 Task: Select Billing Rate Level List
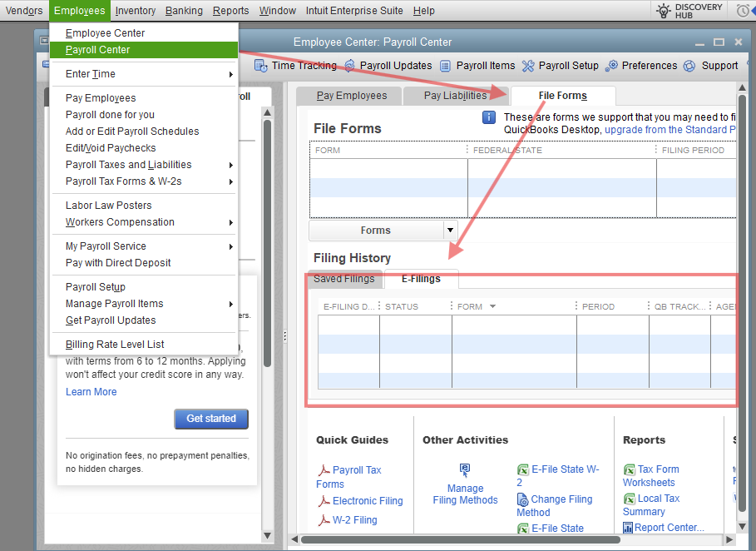click(x=144, y=344)
